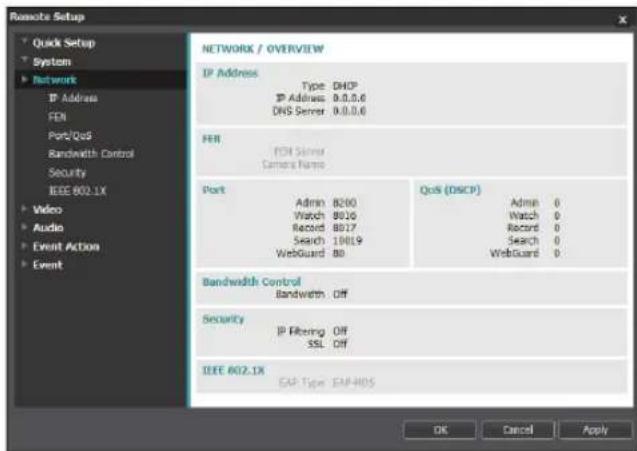Image resolution: width=637 pixels, height=451 pixels.
Task: Open the Audio section in sidebar
Action: pyautogui.click(x=48, y=228)
